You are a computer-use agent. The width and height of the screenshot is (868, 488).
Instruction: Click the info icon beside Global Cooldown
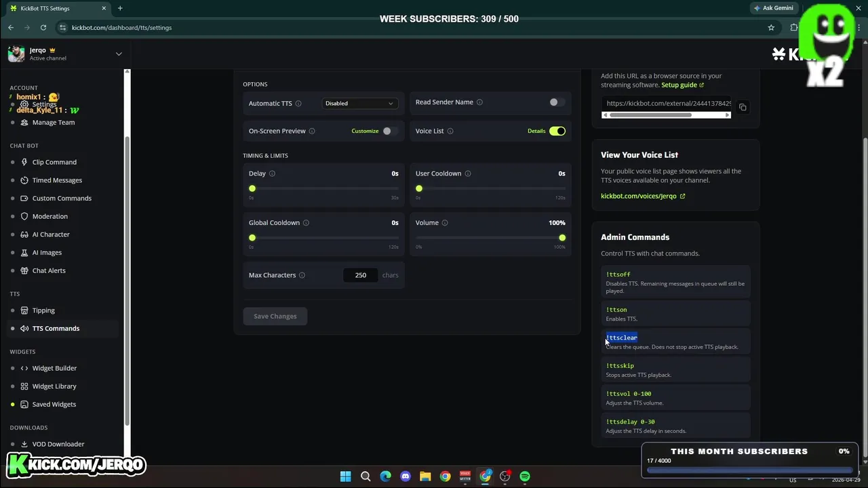click(306, 223)
